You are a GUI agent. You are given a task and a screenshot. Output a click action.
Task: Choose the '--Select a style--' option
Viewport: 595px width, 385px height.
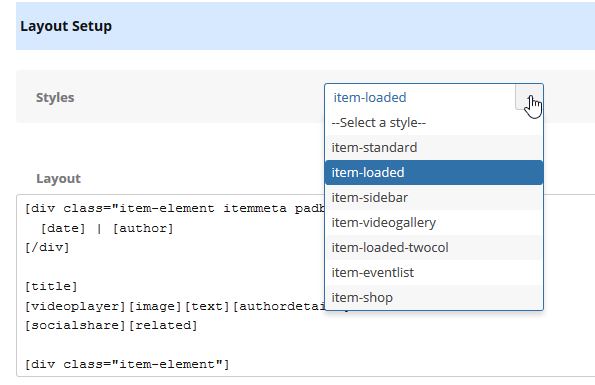(x=434, y=123)
